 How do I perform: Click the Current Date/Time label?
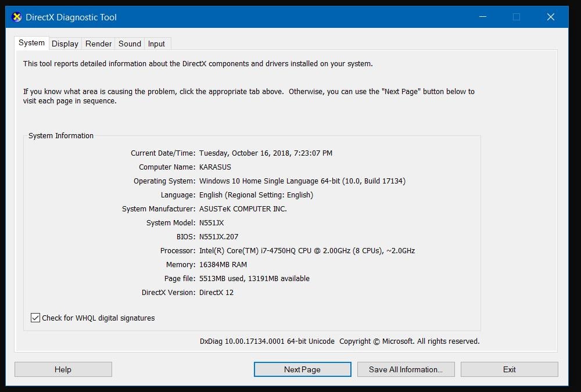coord(163,153)
